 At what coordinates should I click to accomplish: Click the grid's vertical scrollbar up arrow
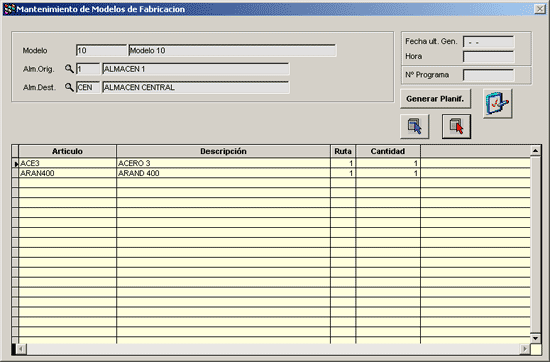[535, 151]
